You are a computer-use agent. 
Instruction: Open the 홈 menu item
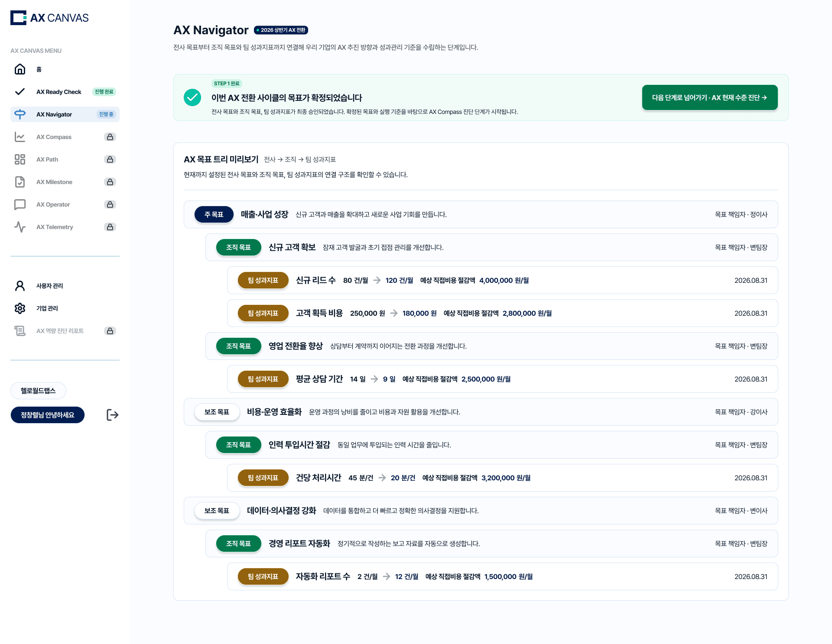tap(65, 69)
